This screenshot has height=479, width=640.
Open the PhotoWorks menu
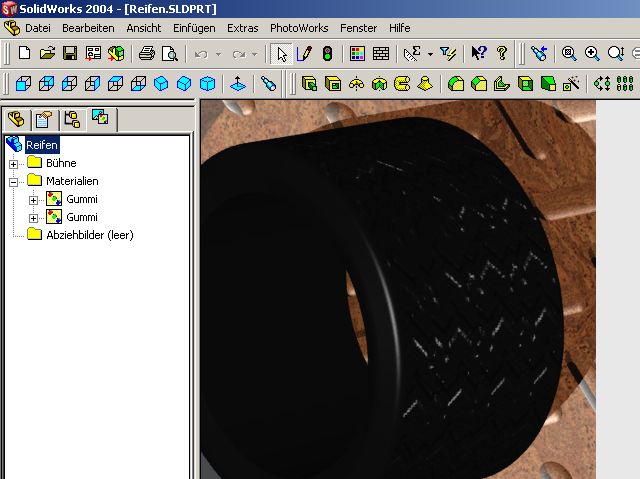click(x=299, y=28)
